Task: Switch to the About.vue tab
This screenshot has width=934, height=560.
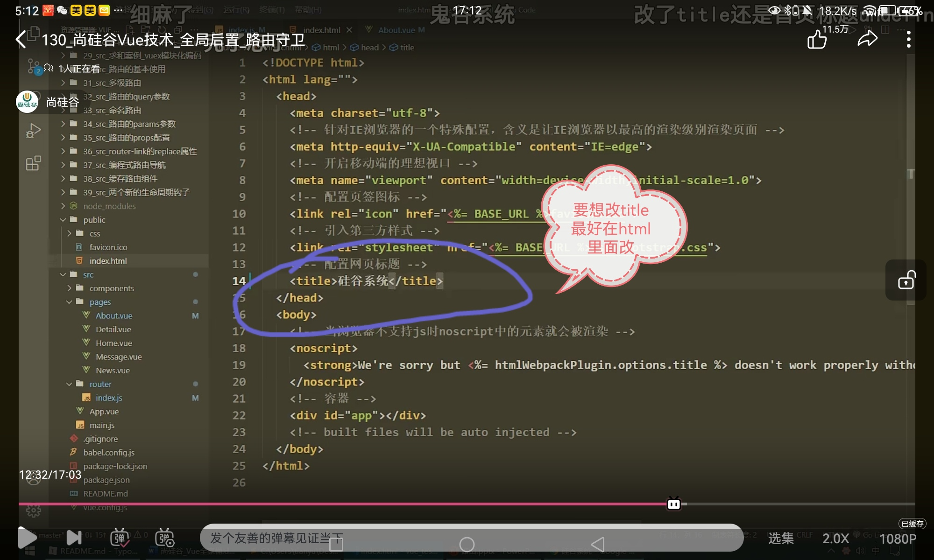Action: pos(396,30)
